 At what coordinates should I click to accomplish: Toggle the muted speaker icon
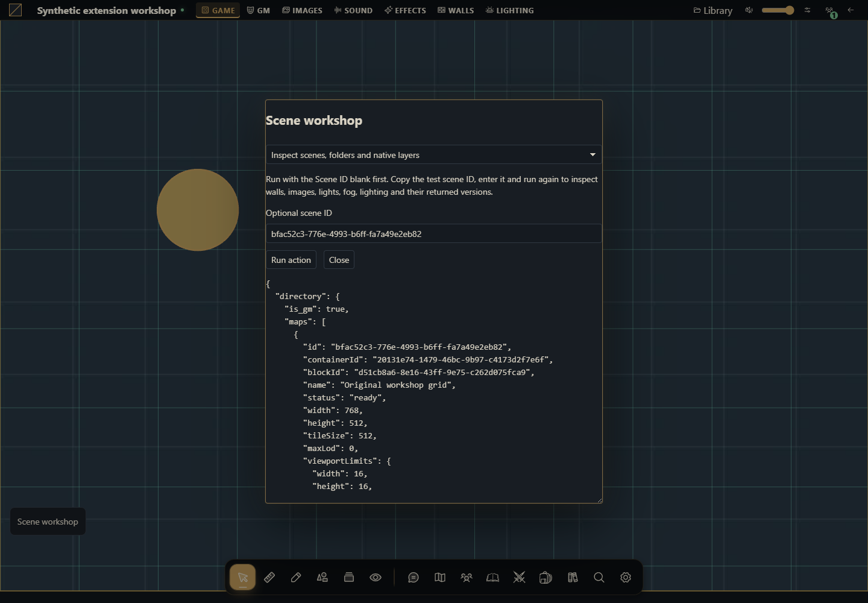click(749, 10)
